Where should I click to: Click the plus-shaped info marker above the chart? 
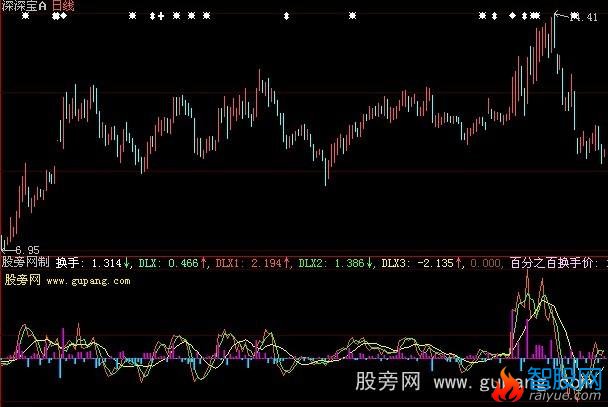coord(161,16)
